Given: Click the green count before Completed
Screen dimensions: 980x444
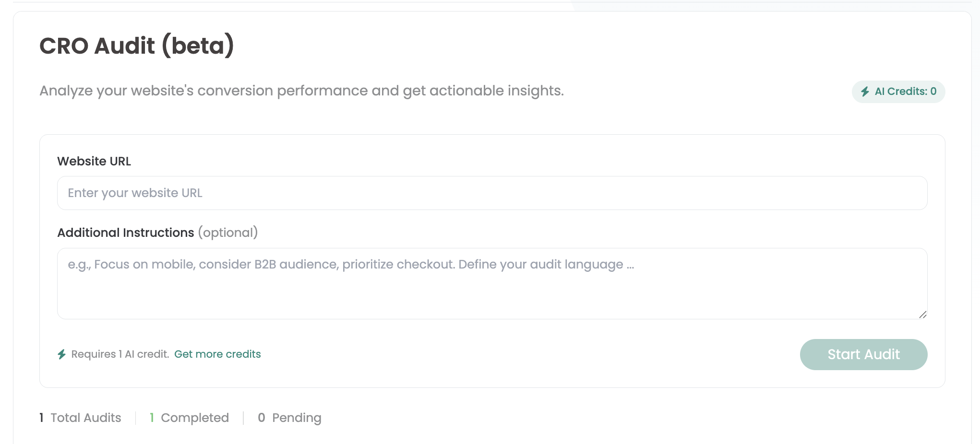Looking at the screenshot, I should (152, 418).
